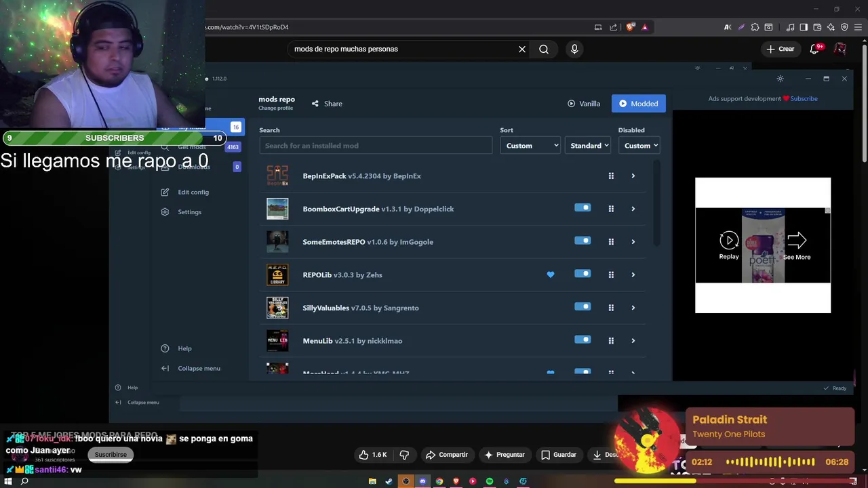
Task: Open YouTube notifications bell
Action: (x=815, y=49)
